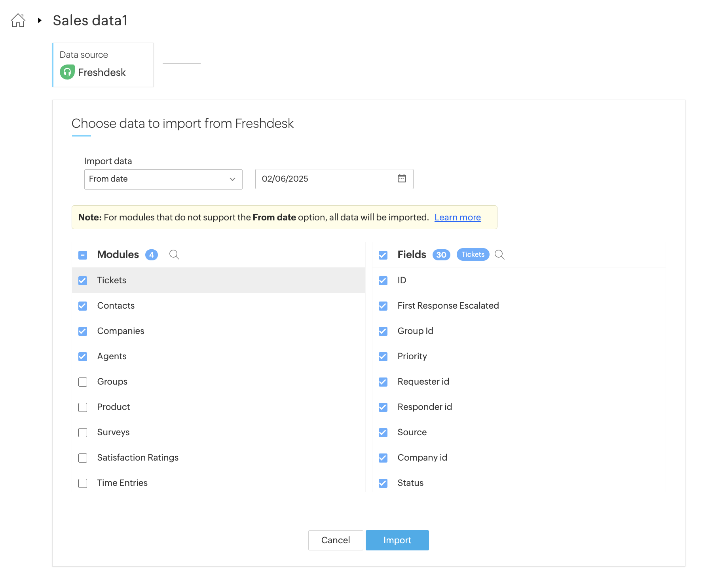The height and width of the screenshot is (588, 710).
Task: Enable the Groups module checkbox
Action: pos(83,382)
